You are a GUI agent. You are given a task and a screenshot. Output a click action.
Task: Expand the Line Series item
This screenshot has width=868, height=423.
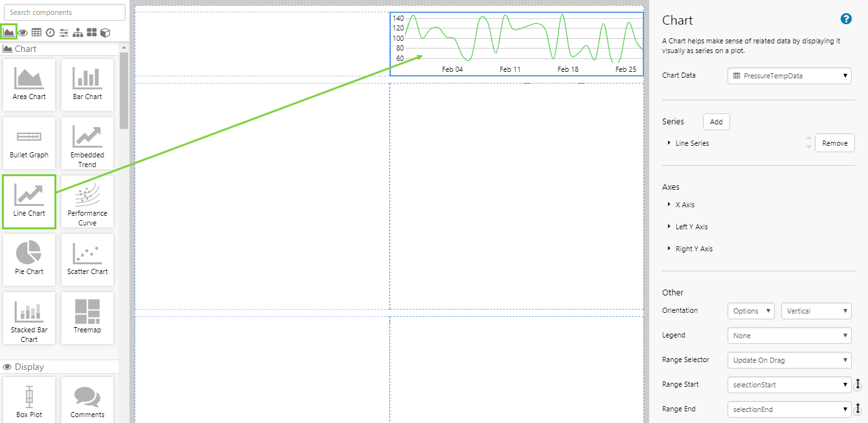(x=691, y=143)
